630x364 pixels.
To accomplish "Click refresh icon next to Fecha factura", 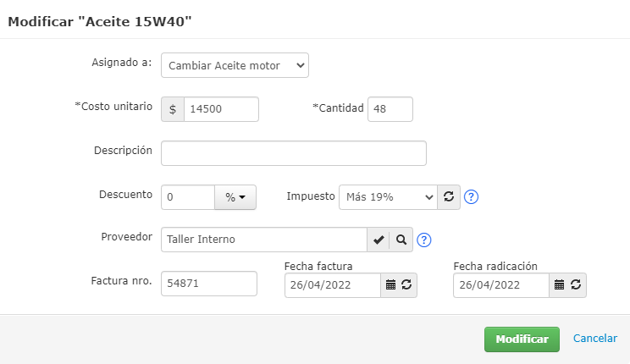I will tap(406, 285).
